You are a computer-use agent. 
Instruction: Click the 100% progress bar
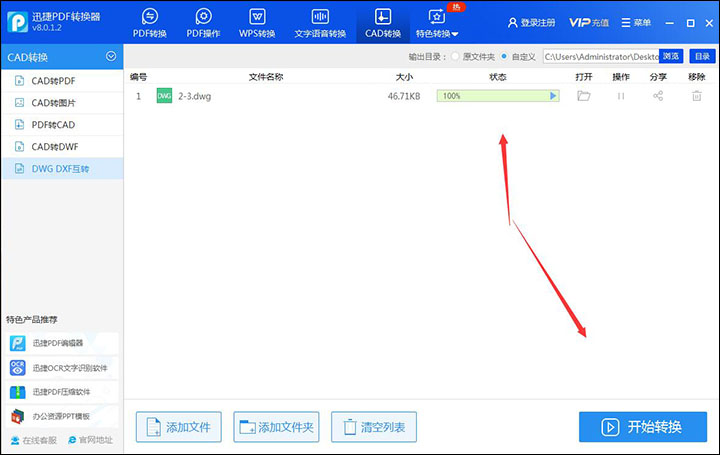point(498,96)
